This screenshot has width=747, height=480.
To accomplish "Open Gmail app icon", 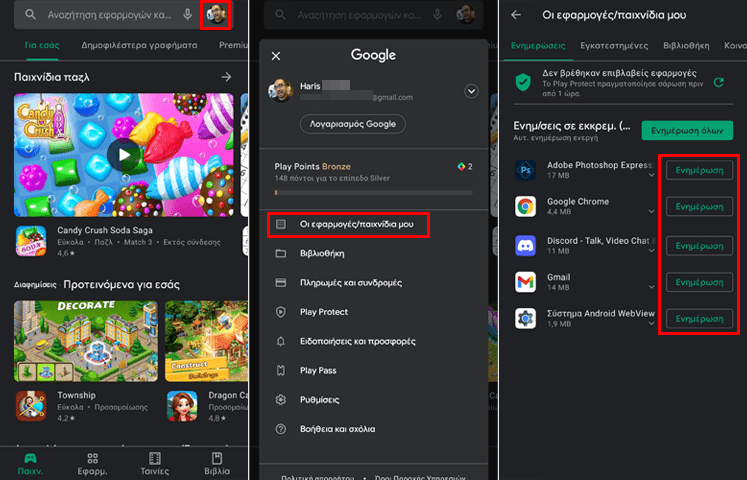I will coord(525,282).
